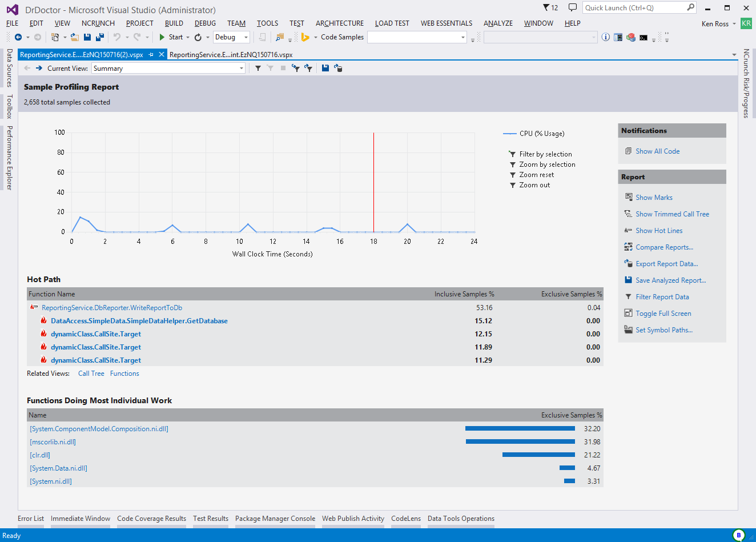Click the green Start debugging arrow
Image resolution: width=756 pixels, height=542 pixels.
click(162, 37)
